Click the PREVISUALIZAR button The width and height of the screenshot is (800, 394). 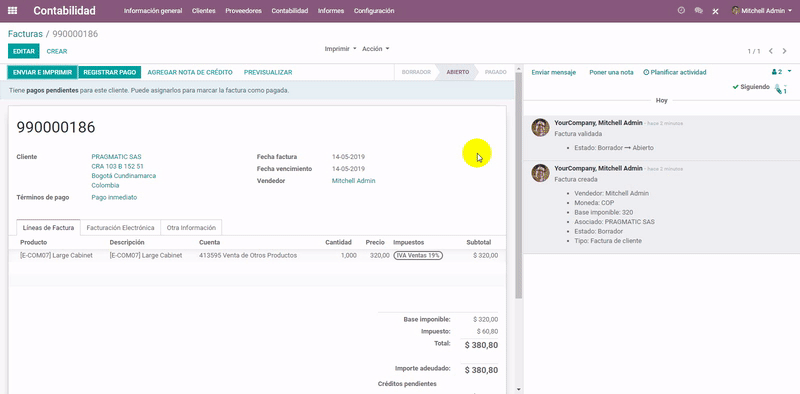click(268, 72)
